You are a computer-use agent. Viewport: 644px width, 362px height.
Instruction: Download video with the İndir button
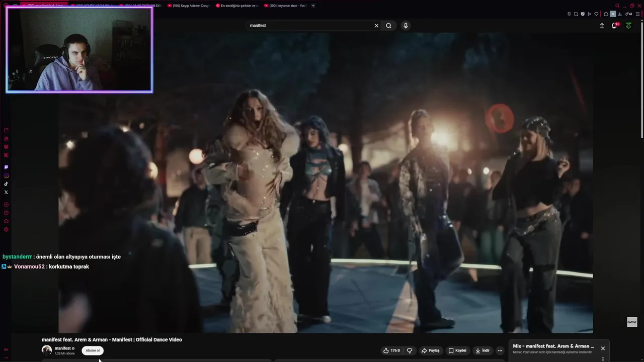[x=482, y=350]
